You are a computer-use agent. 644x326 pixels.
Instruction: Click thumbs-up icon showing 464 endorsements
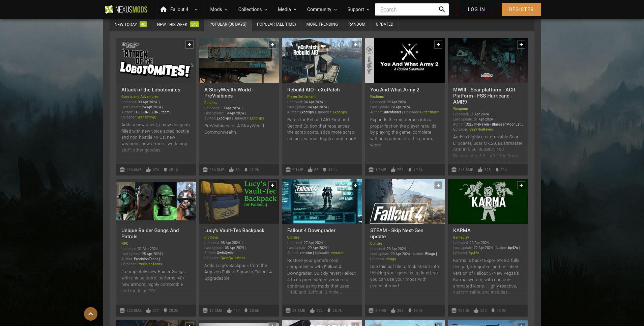(229, 310)
